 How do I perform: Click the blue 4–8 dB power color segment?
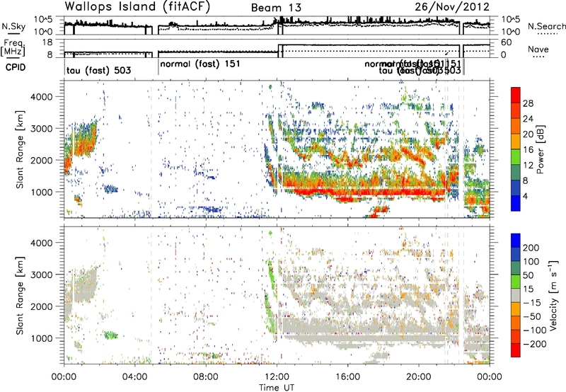click(x=516, y=188)
